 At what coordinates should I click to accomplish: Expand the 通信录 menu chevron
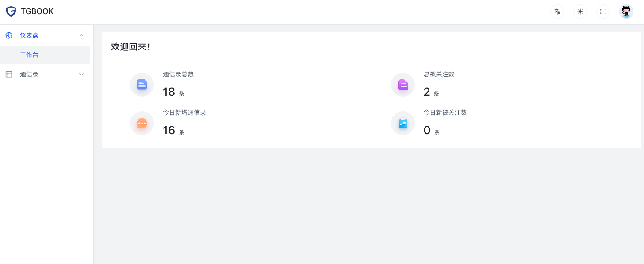81,74
